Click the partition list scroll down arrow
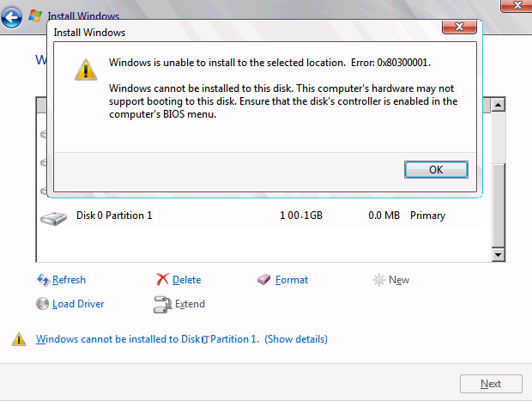 click(497, 255)
